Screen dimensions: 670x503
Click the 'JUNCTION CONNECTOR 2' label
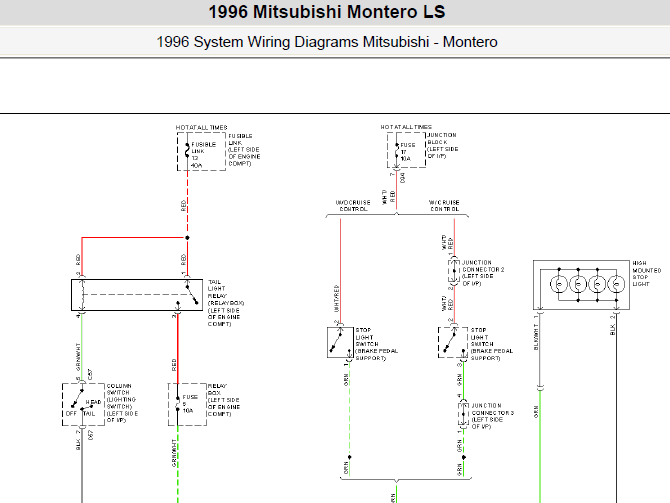pyautogui.click(x=483, y=273)
